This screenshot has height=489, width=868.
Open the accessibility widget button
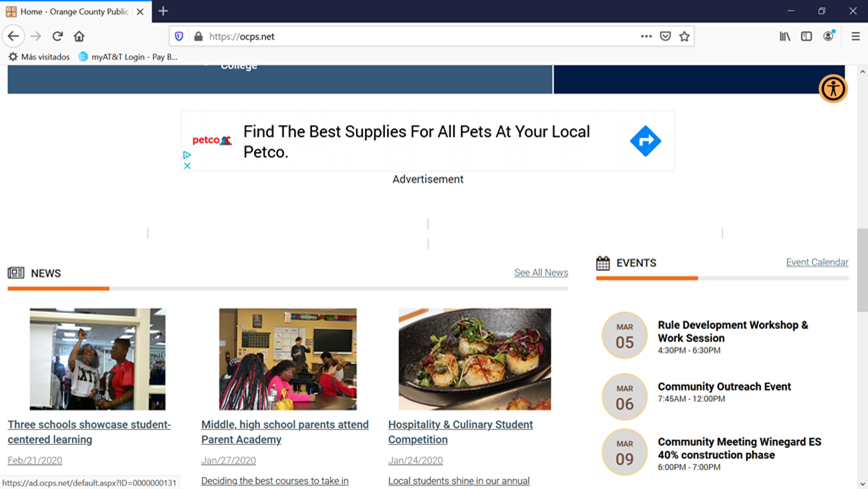tap(833, 89)
